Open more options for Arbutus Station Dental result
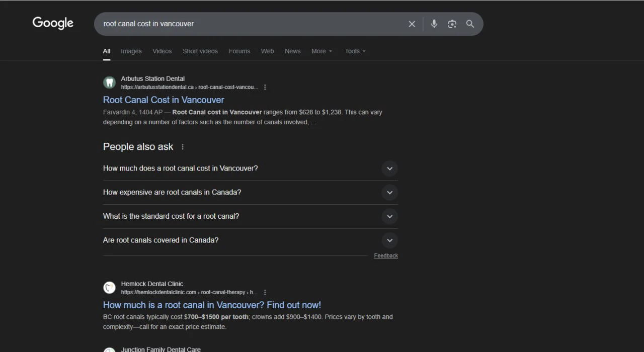 pyautogui.click(x=265, y=87)
